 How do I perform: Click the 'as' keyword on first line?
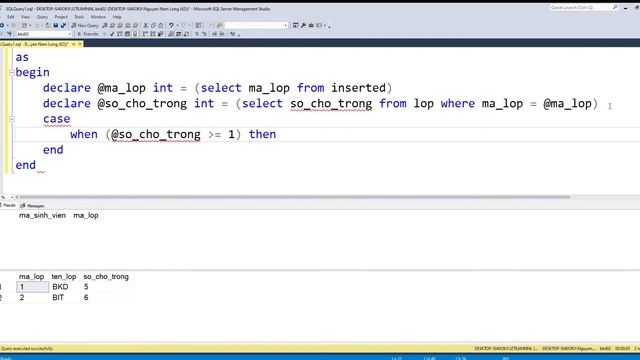click(22, 57)
